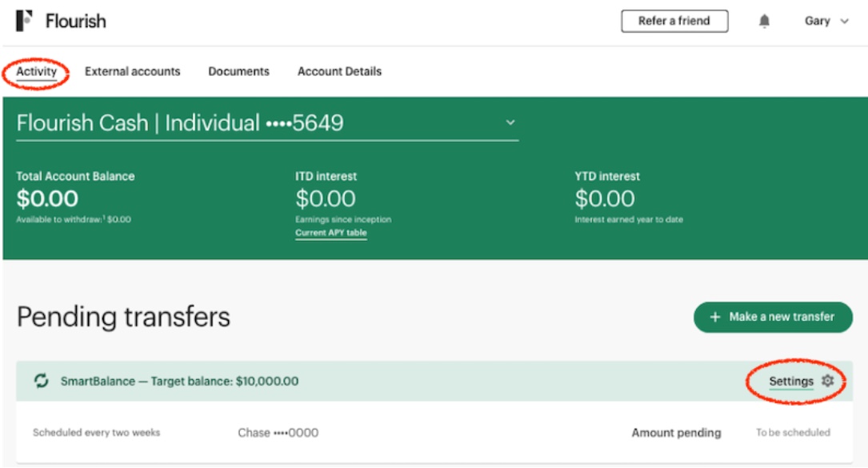The height and width of the screenshot is (468, 868).
Task: Click the plus icon on new transfer button
Action: (715, 317)
